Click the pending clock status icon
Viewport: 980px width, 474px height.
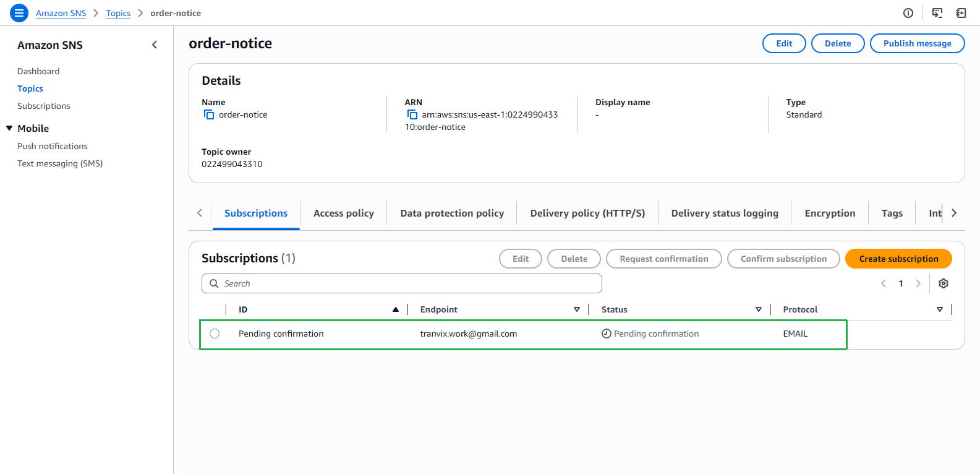coord(607,334)
